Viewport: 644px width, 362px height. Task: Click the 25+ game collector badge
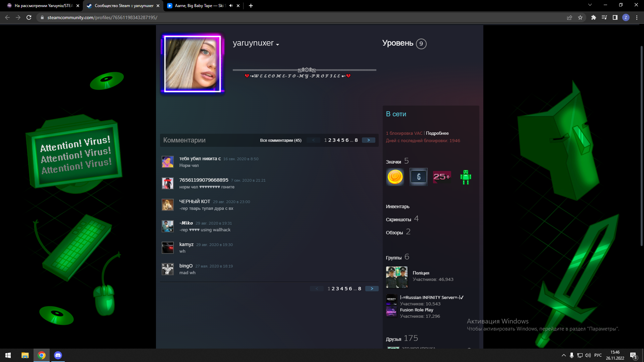pos(442,177)
